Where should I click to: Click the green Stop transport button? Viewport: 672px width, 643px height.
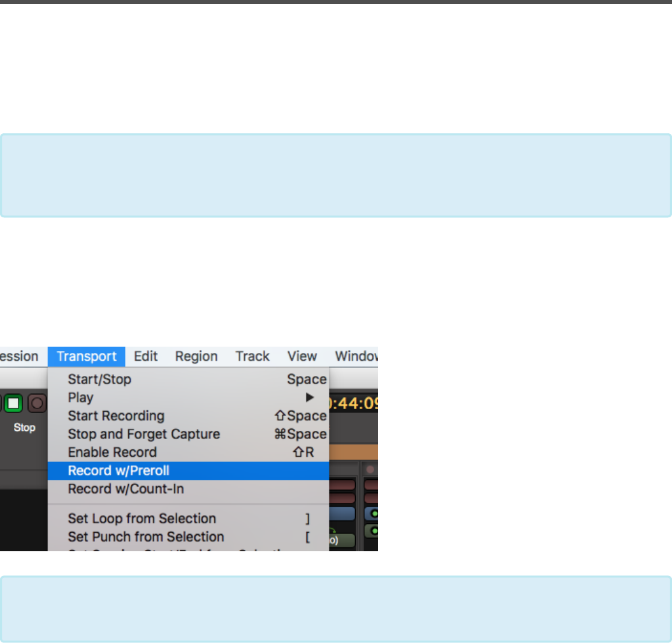click(x=13, y=403)
